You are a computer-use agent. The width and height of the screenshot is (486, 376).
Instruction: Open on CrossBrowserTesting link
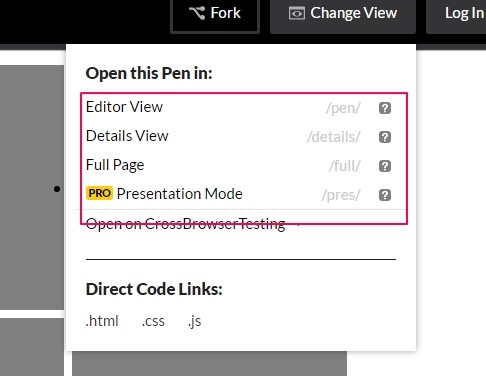[x=185, y=224]
